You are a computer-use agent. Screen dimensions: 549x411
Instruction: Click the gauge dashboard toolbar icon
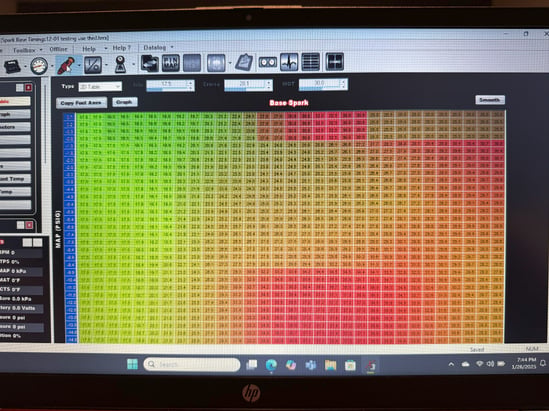(x=39, y=65)
